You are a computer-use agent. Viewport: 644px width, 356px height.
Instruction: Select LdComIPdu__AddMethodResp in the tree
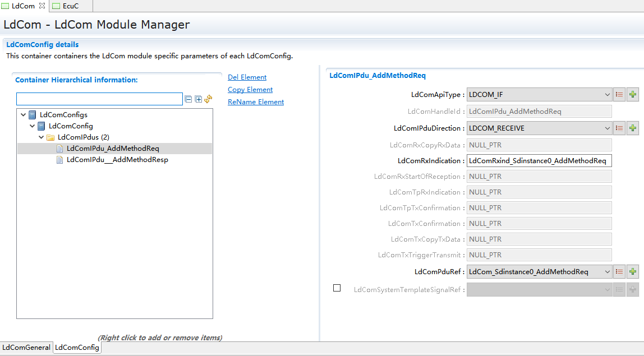pos(117,160)
